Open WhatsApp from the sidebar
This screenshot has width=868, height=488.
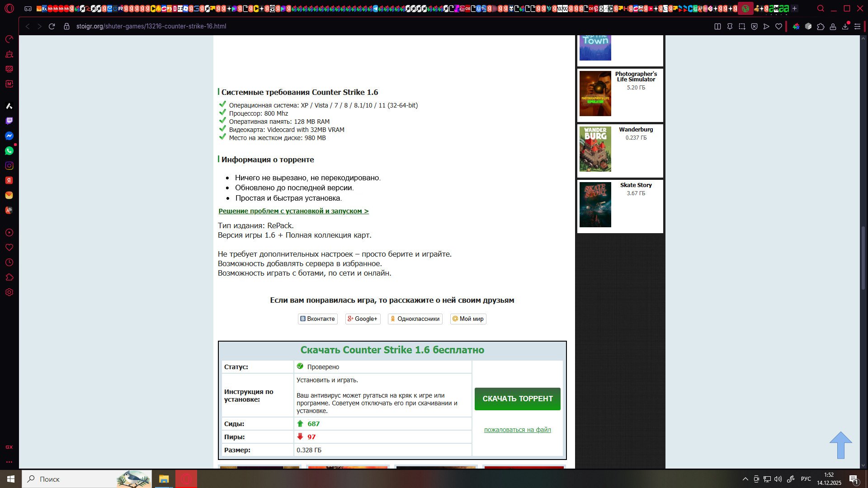point(9,151)
